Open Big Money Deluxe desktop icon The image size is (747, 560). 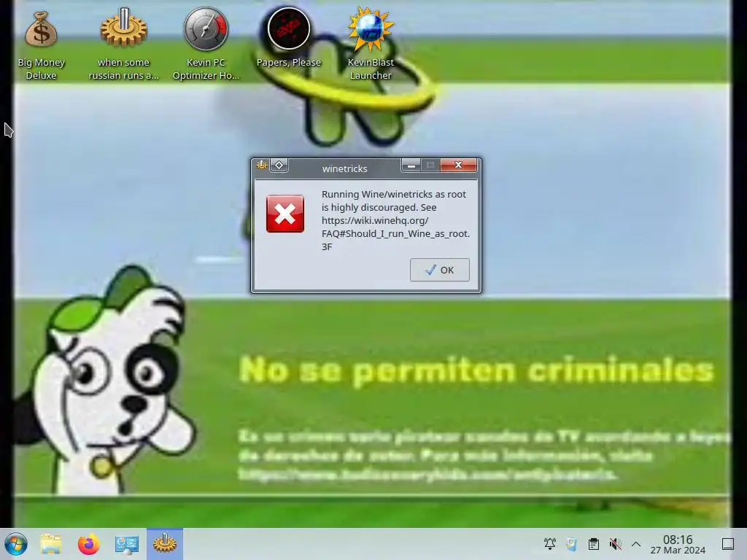click(41, 45)
